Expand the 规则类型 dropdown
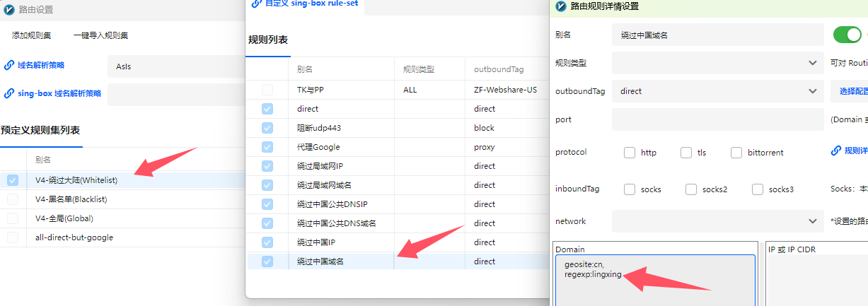868x306 pixels. tap(718, 63)
